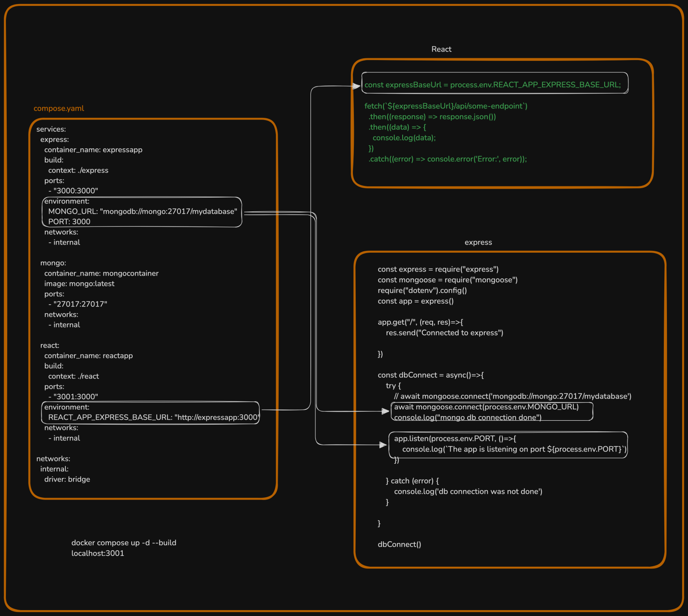Viewport: 688px width, 616px height.
Task: Click the ".catch((error)" line
Action: click(x=448, y=159)
